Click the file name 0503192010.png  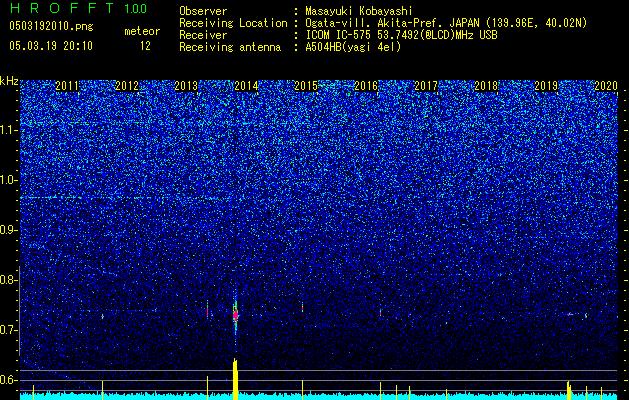coord(51,27)
